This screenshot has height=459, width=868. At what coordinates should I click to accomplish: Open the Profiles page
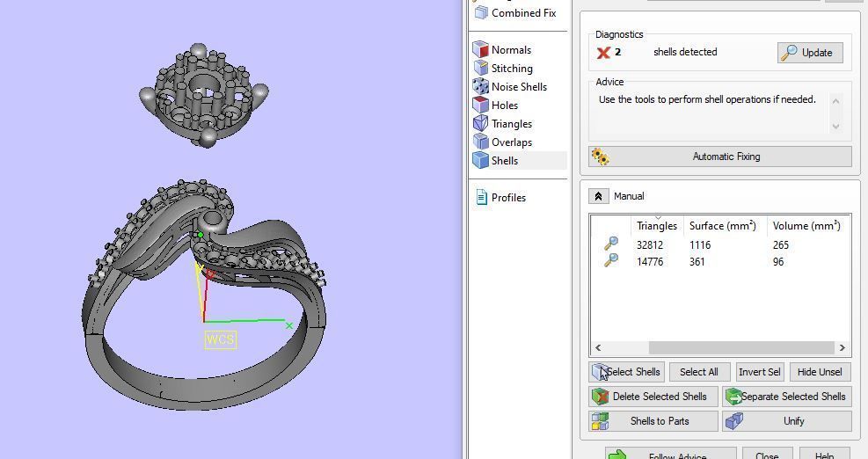(500, 197)
